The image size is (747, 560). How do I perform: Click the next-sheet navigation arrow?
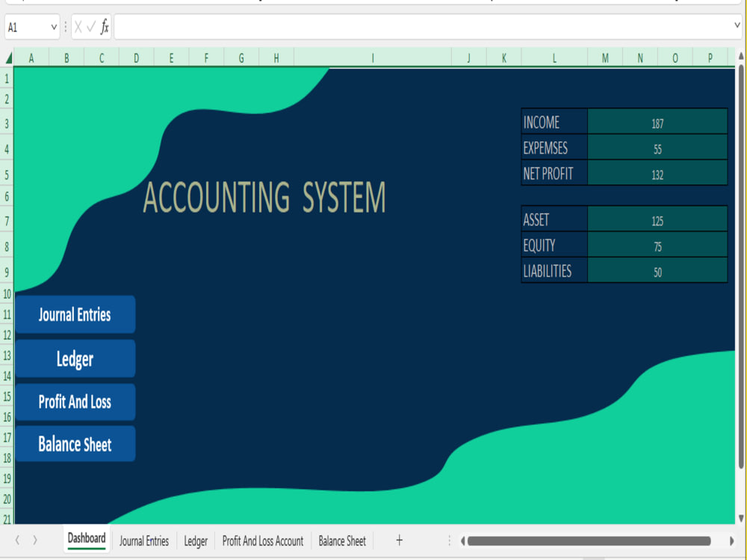point(35,540)
